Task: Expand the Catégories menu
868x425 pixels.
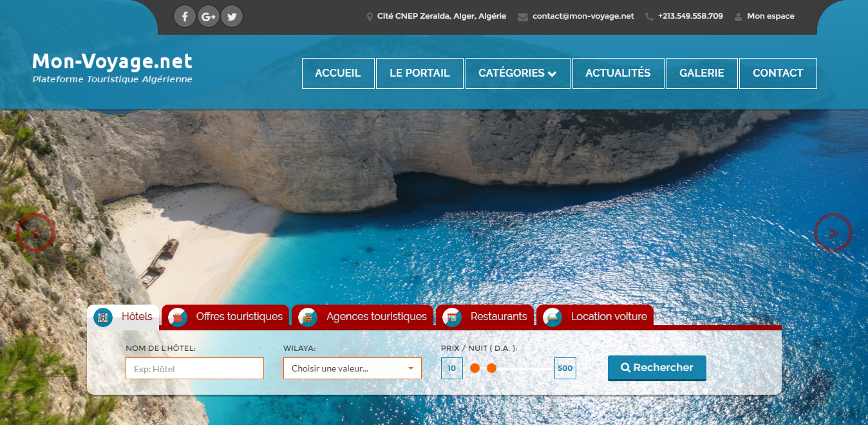Action: [518, 73]
